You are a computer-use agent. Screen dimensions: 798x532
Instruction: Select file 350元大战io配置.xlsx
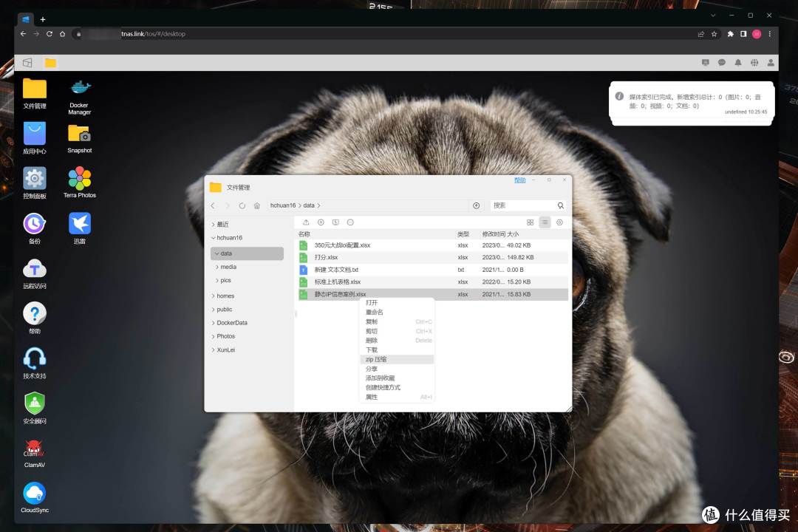pyautogui.click(x=433, y=245)
